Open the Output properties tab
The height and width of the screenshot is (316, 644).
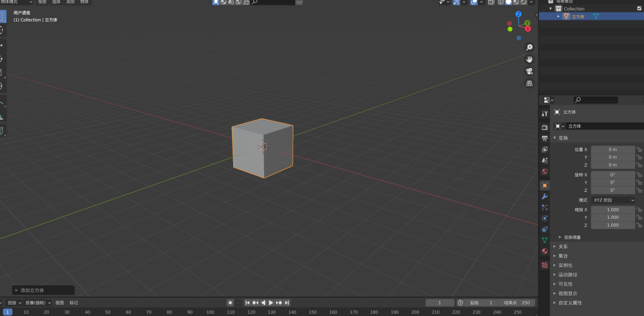pos(544,138)
